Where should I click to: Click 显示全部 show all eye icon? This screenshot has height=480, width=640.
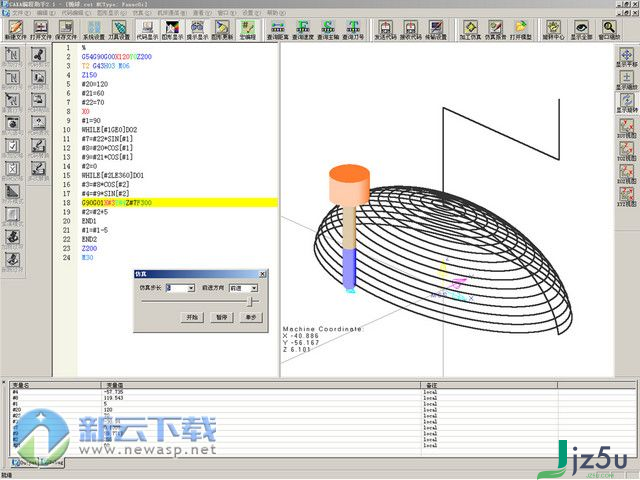[x=581, y=29]
